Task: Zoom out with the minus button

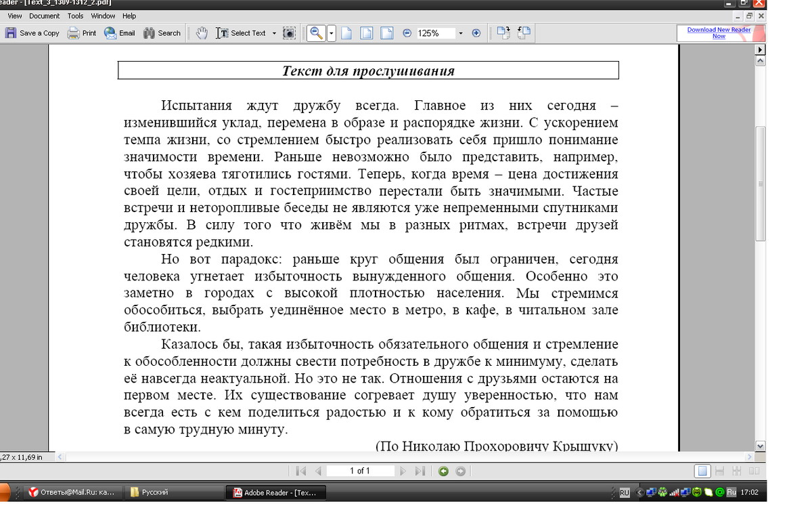Action: [x=407, y=33]
